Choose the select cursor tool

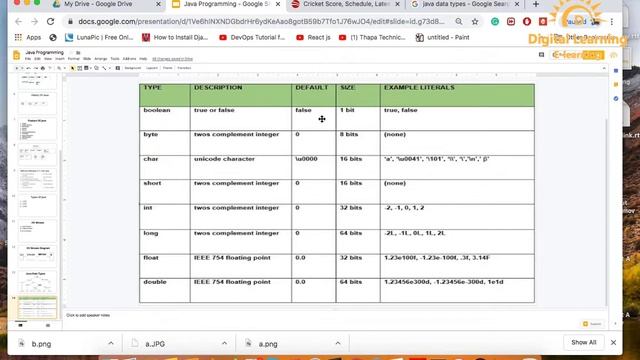pyautogui.click(x=73, y=68)
